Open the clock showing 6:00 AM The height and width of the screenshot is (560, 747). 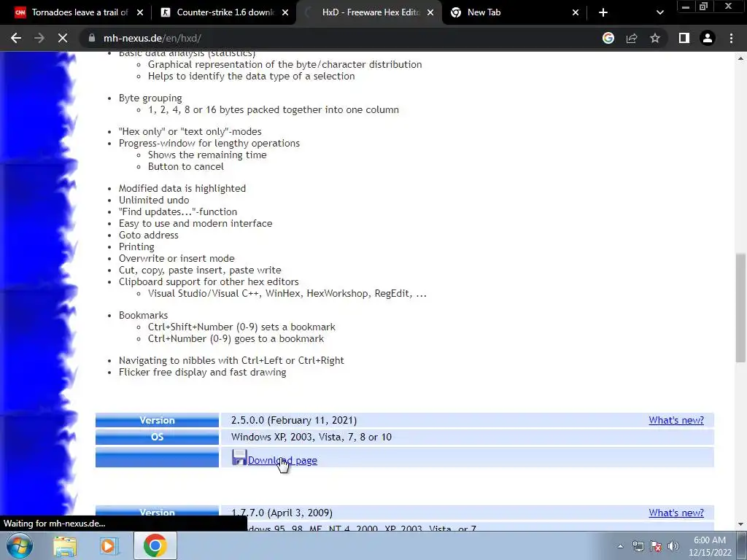[x=710, y=546]
